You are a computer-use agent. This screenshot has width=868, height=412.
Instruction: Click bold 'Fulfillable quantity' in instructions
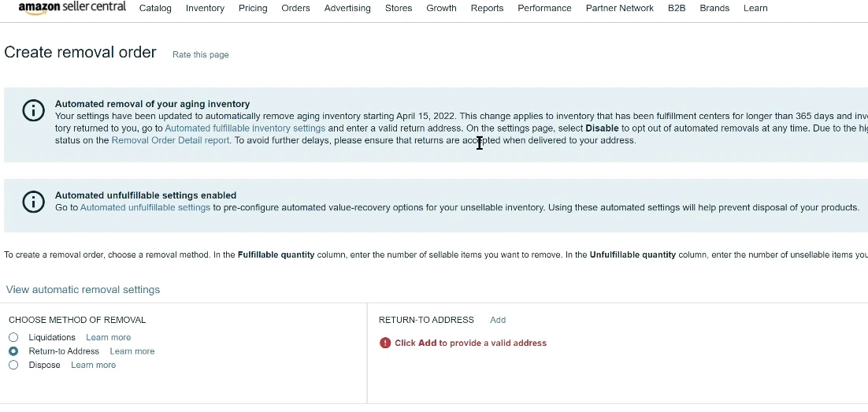point(276,254)
